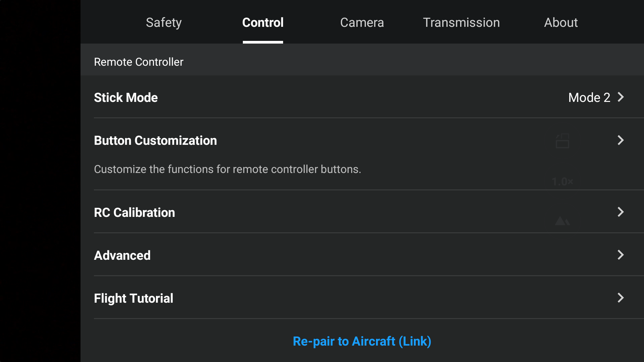Go to the Transmission tab
The width and height of the screenshot is (644, 362).
click(461, 22)
